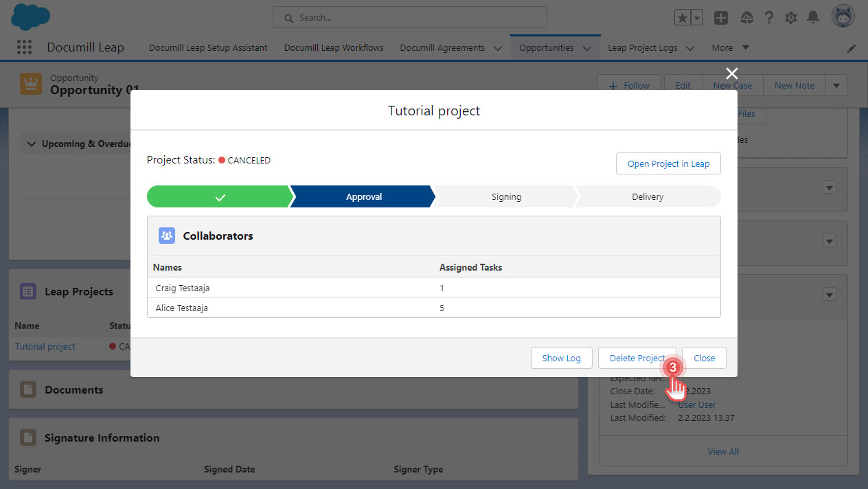Open the Tutorial project link

(x=45, y=346)
